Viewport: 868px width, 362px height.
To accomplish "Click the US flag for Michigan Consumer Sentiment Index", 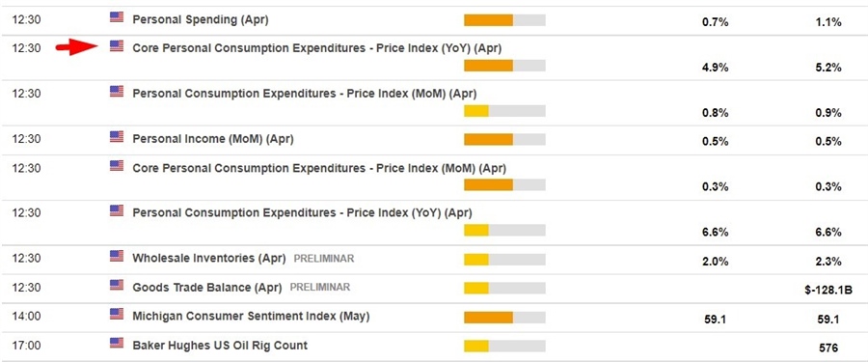I will [117, 315].
